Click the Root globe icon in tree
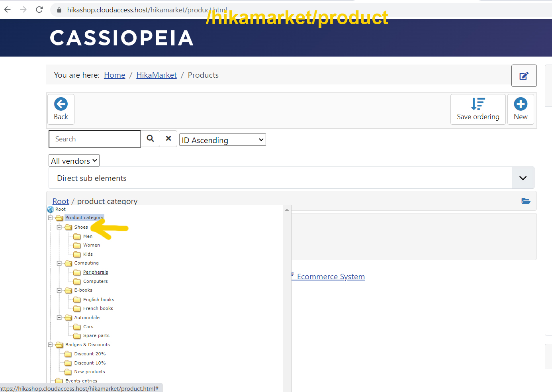The image size is (552, 392). coord(51,209)
